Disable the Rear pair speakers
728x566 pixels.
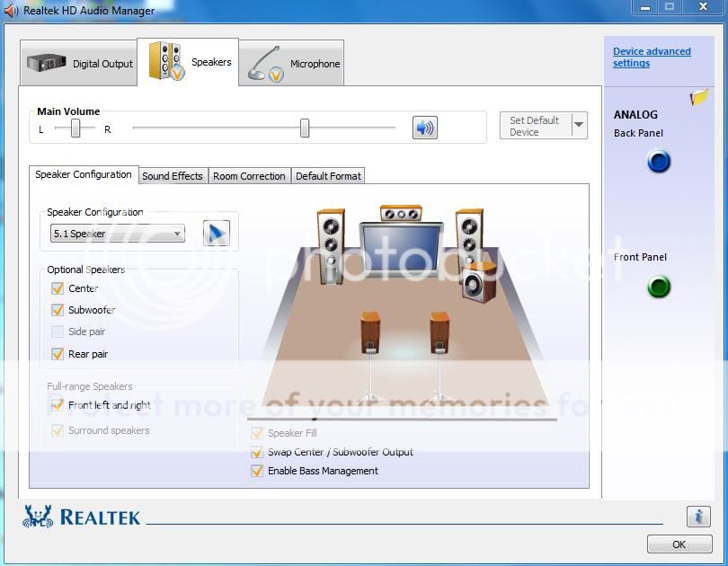pos(58,354)
